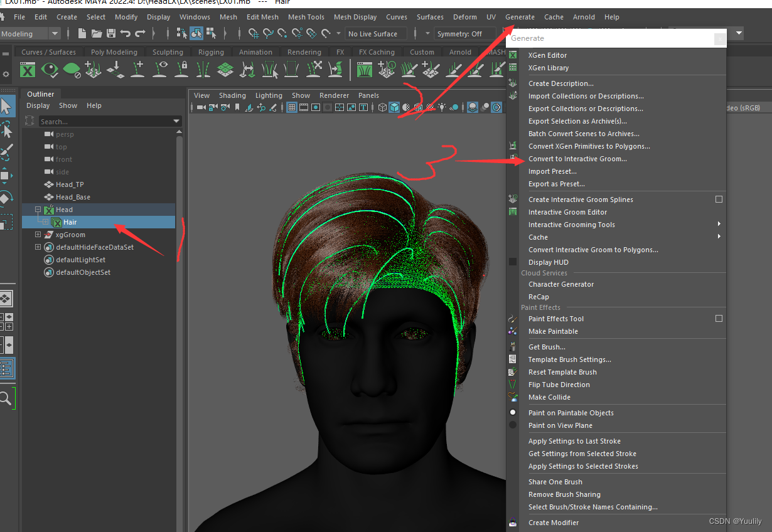Click the clear XGen preview leaf icon

[72, 70]
